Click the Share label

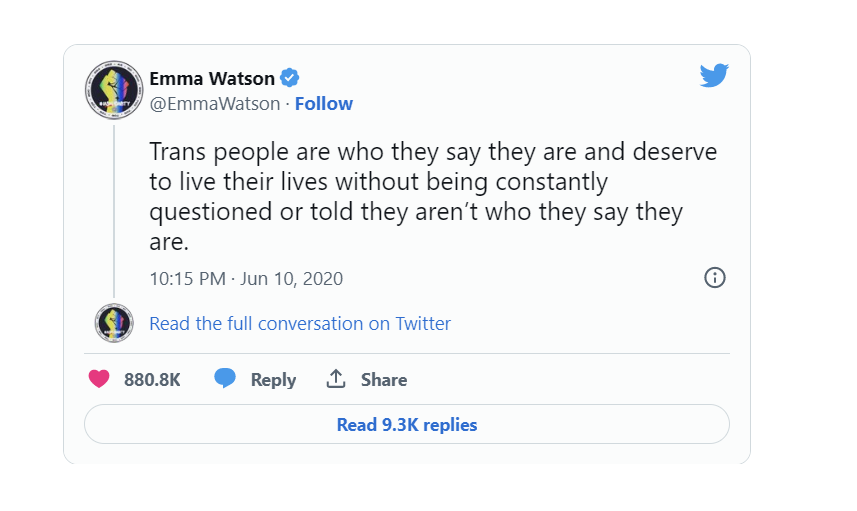tap(384, 379)
